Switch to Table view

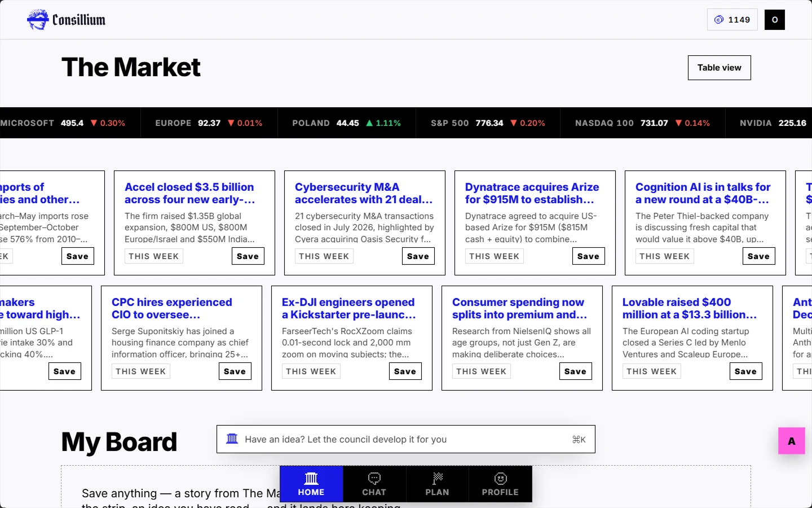coord(719,68)
